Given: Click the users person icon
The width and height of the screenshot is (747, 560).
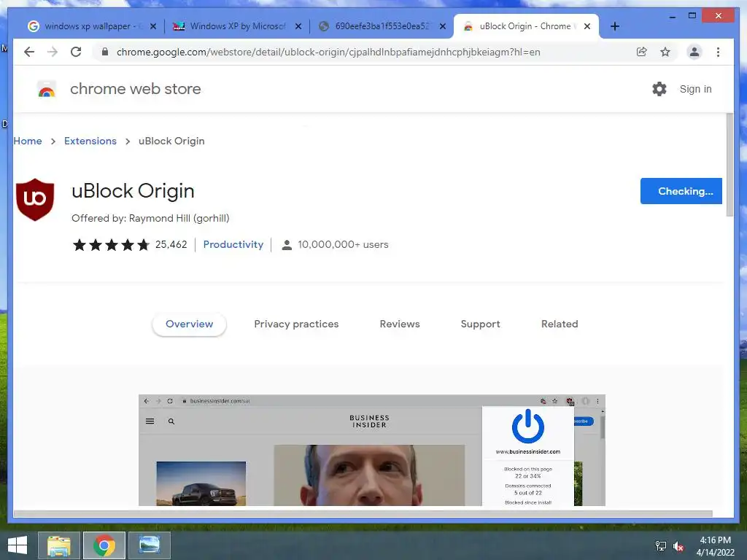Looking at the screenshot, I should click(x=287, y=245).
